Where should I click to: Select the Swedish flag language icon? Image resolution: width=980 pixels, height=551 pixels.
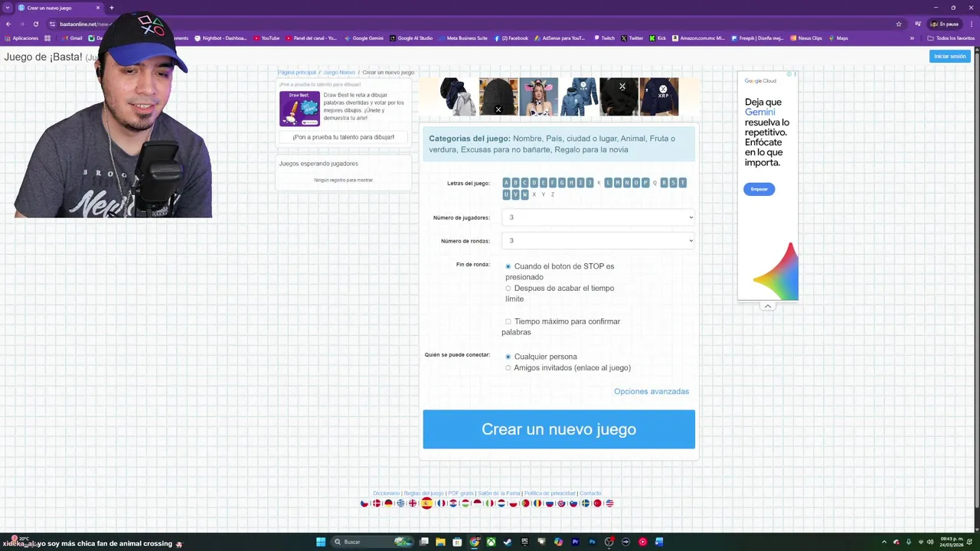click(x=586, y=504)
